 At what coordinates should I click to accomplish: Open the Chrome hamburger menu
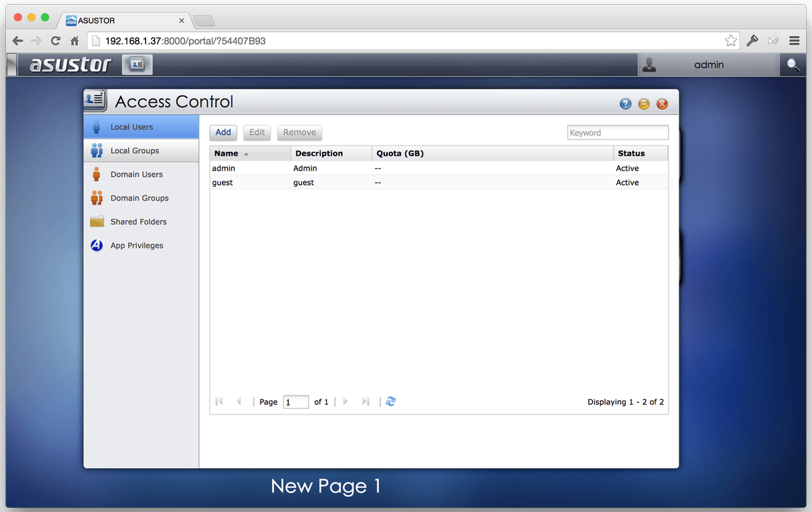click(x=794, y=41)
